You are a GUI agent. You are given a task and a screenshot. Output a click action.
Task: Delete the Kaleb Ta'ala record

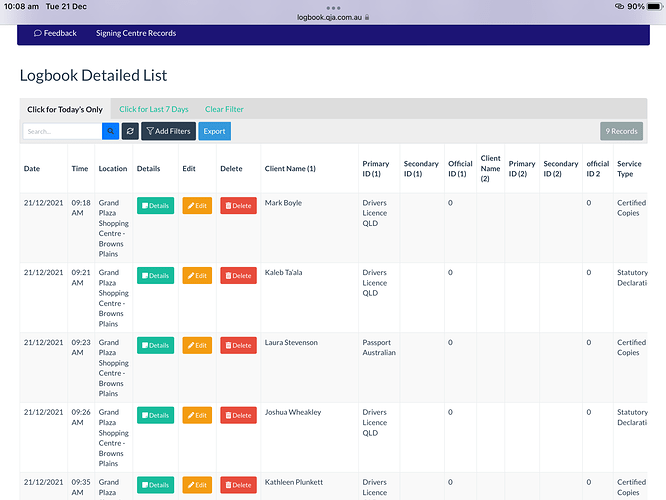(238, 276)
